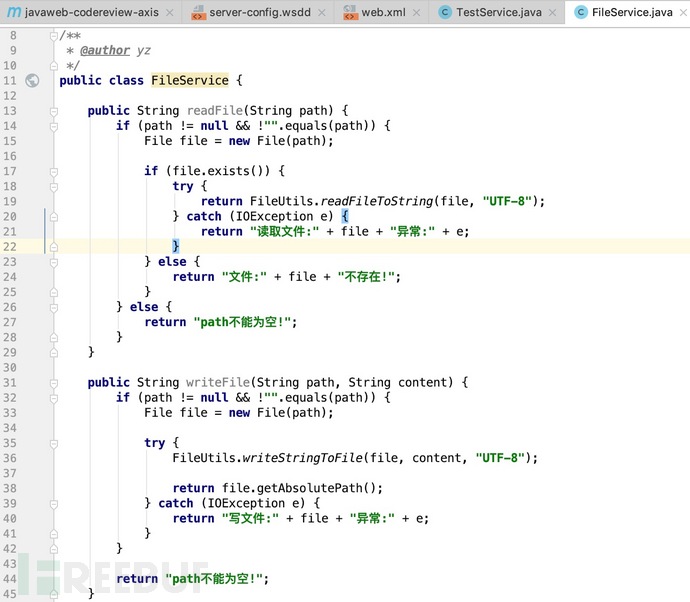
Task: Fold the if block at line 14
Action: point(54,127)
